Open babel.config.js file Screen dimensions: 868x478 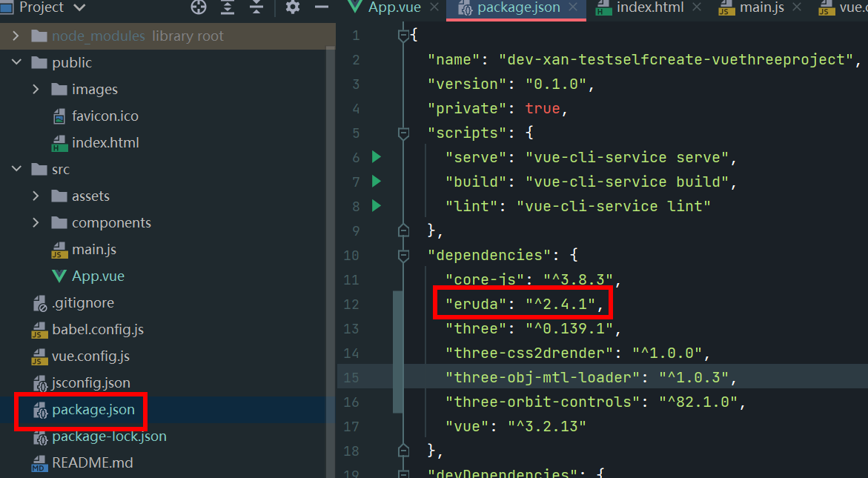pyautogui.click(x=97, y=330)
